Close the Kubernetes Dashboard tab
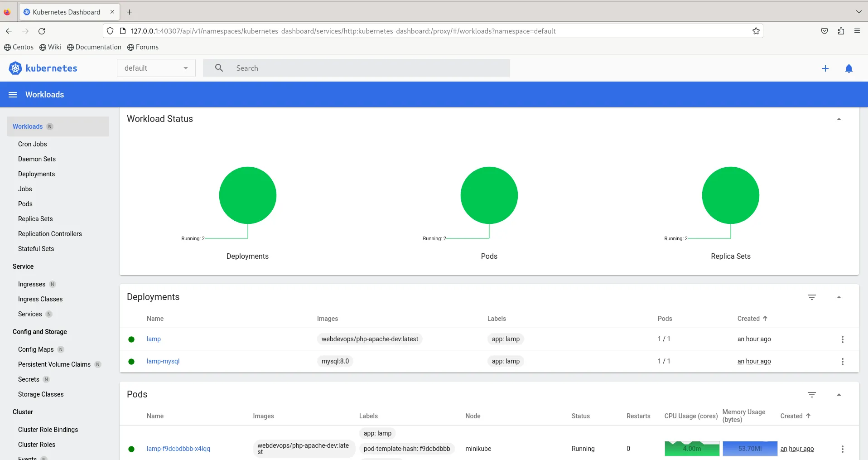868x460 pixels. tap(112, 12)
